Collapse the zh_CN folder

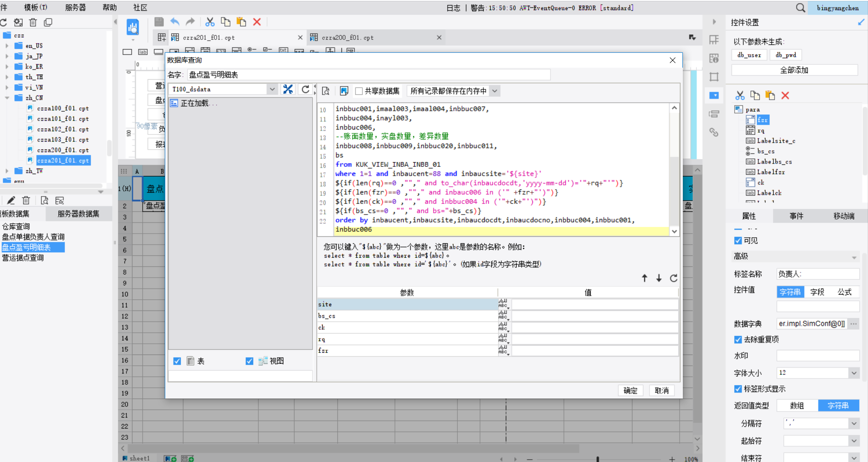point(7,98)
